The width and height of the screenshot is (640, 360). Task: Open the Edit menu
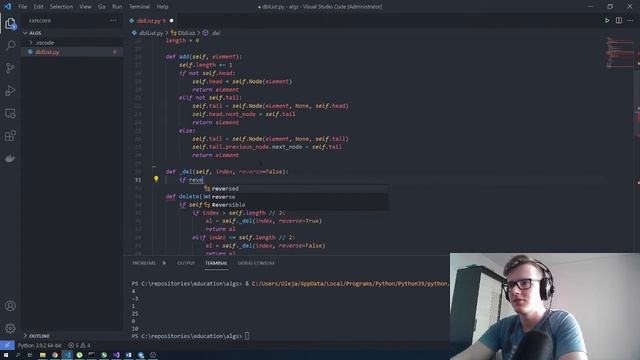(x=38, y=7)
